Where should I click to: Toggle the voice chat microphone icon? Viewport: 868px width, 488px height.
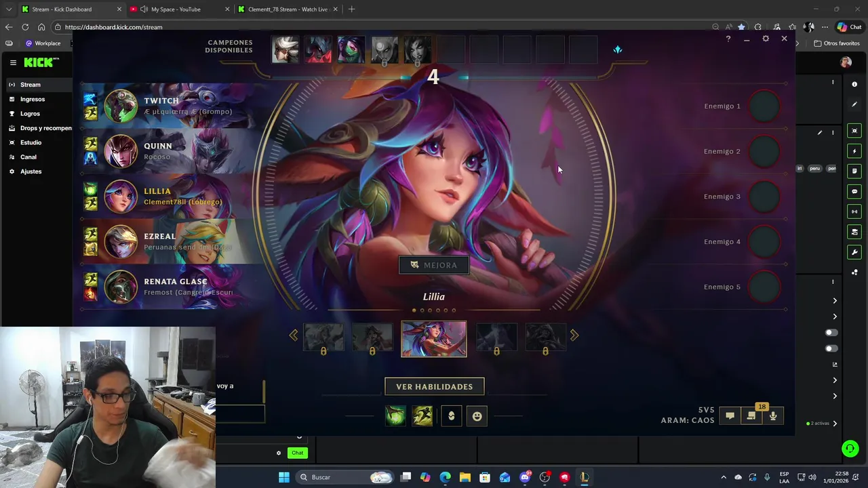773,416
